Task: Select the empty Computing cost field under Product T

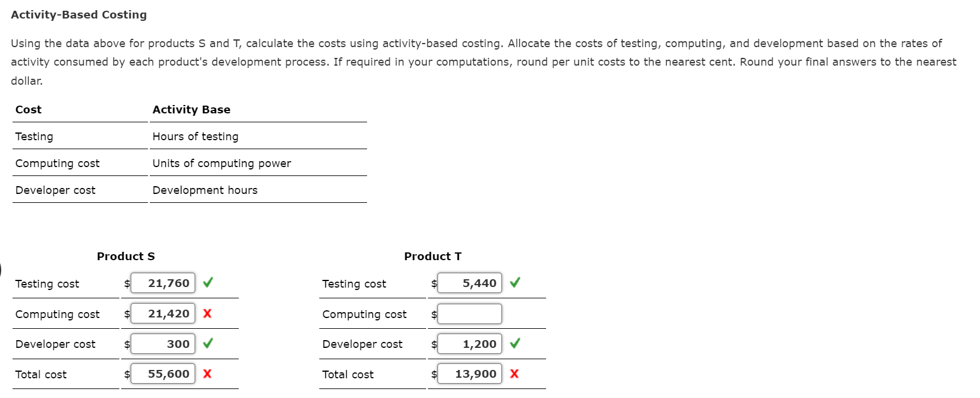Action: pyautogui.click(x=469, y=313)
